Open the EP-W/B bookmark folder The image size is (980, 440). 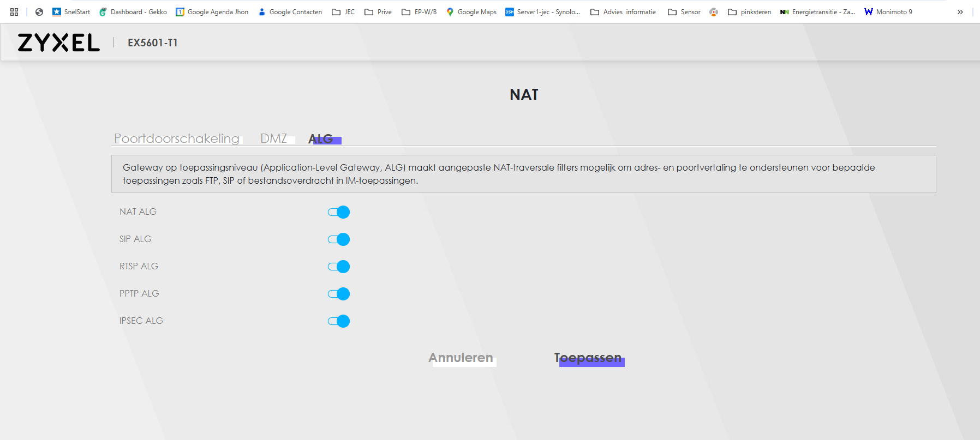pyautogui.click(x=419, y=12)
